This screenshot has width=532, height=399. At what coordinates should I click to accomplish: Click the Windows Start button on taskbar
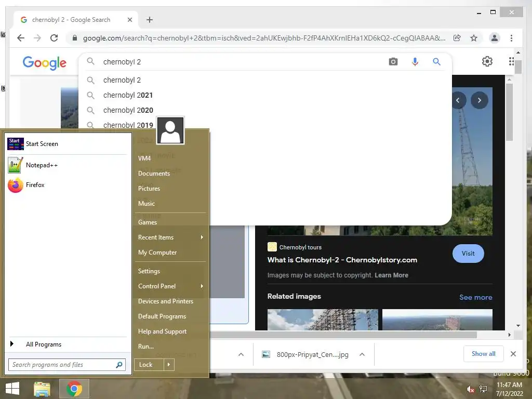12,389
